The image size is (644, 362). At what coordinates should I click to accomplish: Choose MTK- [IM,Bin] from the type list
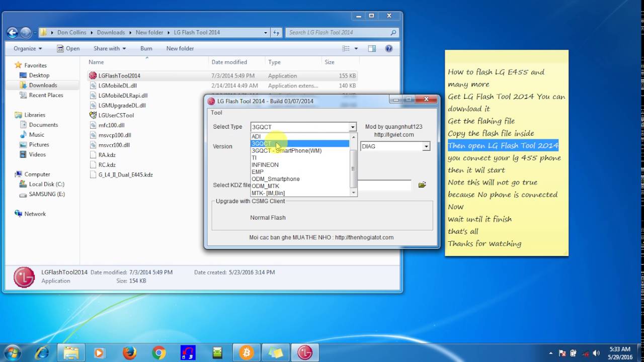(x=300, y=193)
